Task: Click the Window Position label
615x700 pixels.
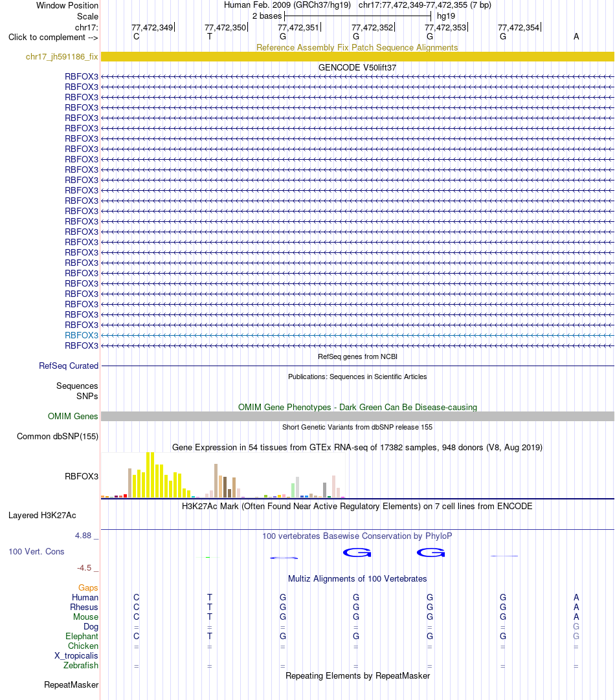Action: point(67,6)
